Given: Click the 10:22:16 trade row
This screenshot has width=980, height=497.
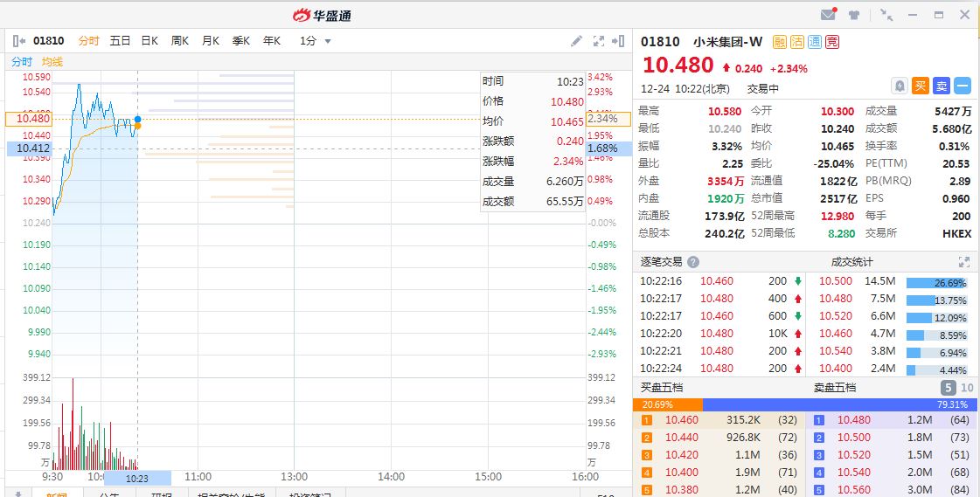Looking at the screenshot, I should point(720,281).
